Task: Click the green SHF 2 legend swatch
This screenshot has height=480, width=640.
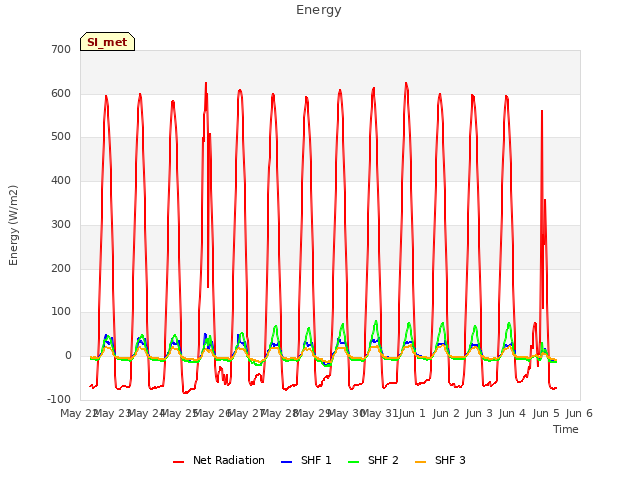Action: (x=353, y=462)
